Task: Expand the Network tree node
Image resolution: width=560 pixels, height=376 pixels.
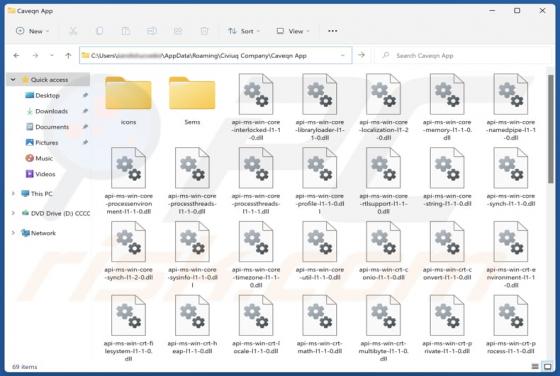Action: click(13, 233)
